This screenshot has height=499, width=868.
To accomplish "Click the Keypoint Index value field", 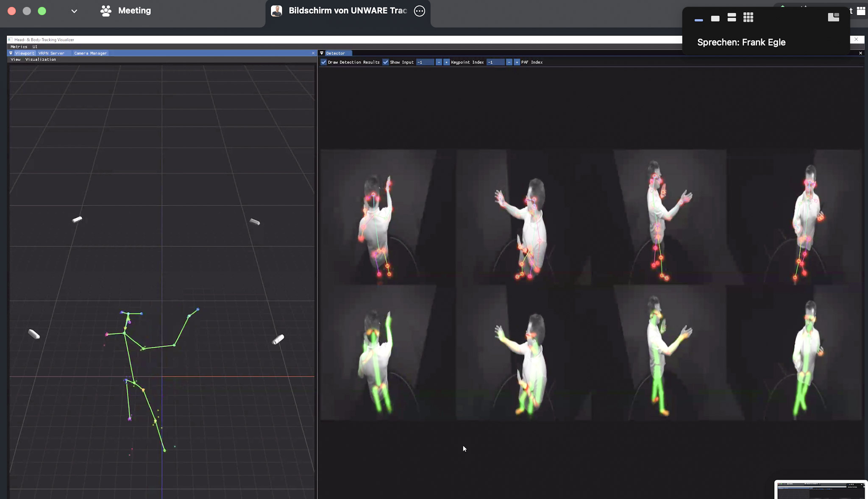I will [425, 62].
